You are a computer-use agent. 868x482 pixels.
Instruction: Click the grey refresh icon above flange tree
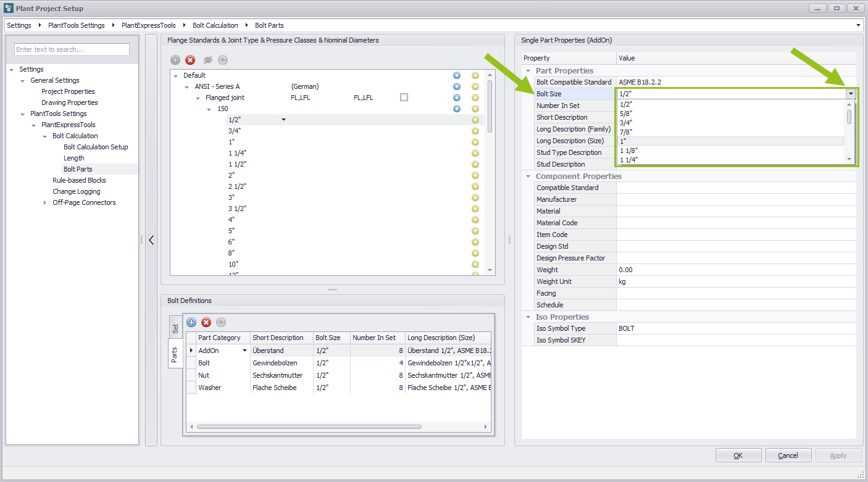223,60
